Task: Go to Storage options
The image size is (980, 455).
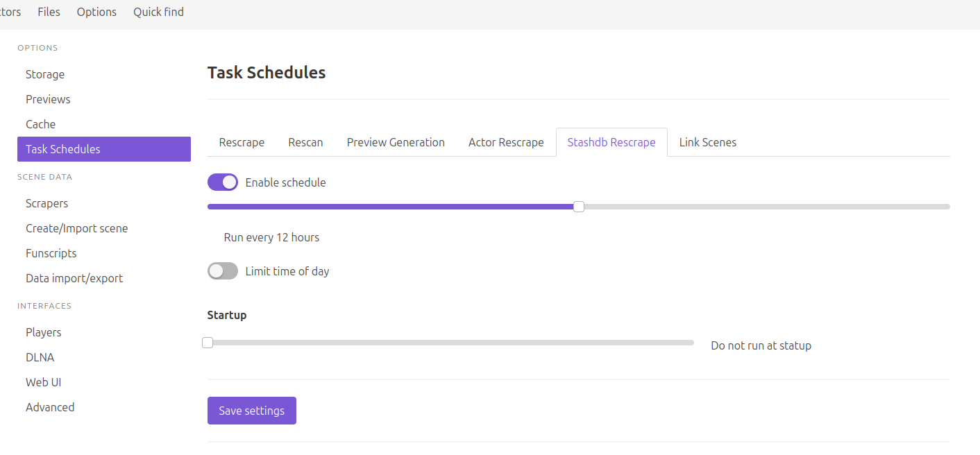Action: (x=104, y=74)
